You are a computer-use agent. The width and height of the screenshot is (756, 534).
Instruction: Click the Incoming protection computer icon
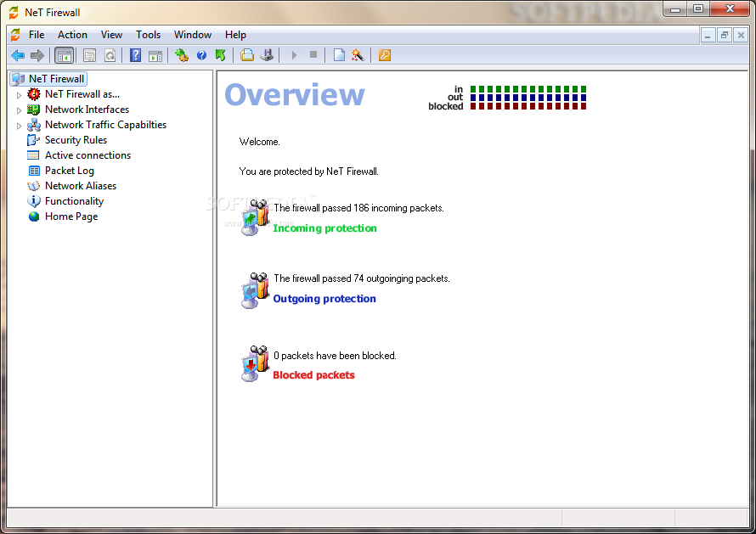[x=255, y=217]
